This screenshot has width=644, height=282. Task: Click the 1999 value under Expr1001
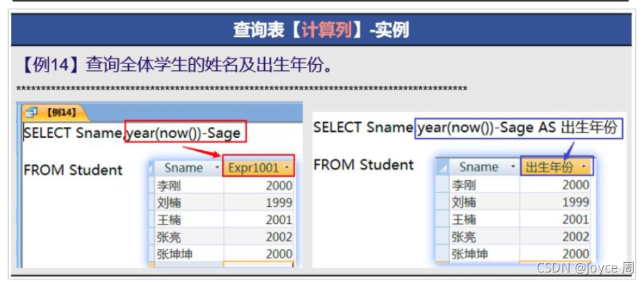click(259, 203)
